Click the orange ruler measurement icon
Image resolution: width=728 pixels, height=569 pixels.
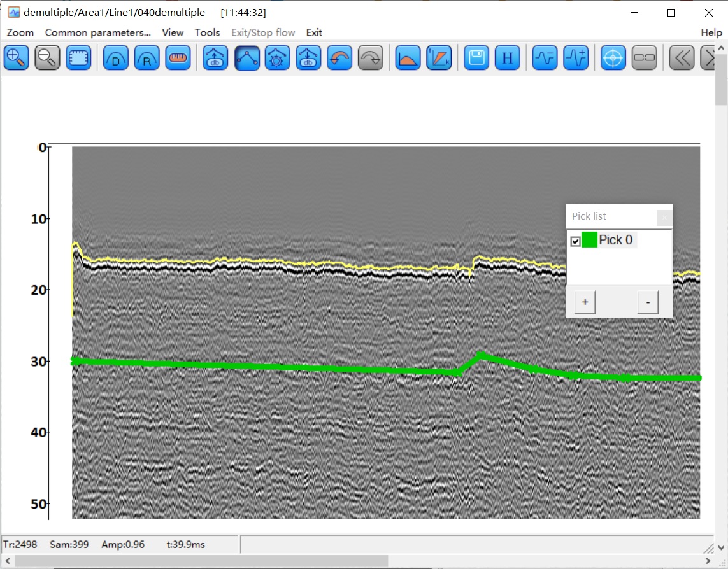(x=178, y=58)
